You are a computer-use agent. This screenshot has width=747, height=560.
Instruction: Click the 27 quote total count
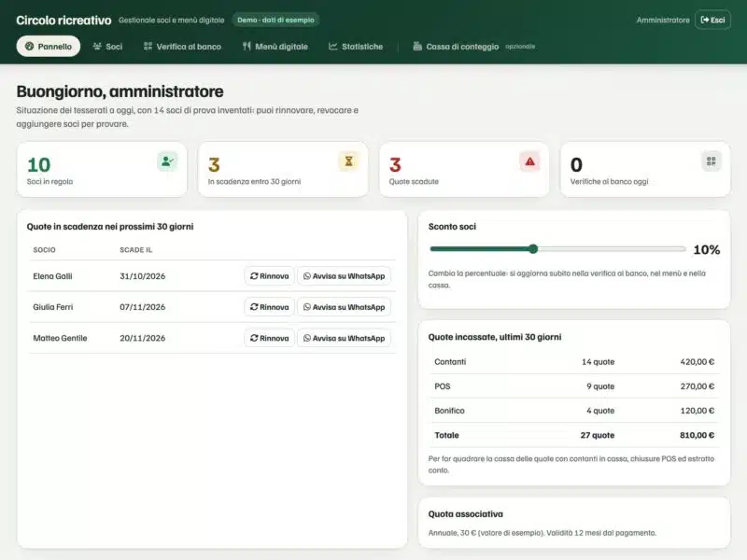(x=598, y=435)
